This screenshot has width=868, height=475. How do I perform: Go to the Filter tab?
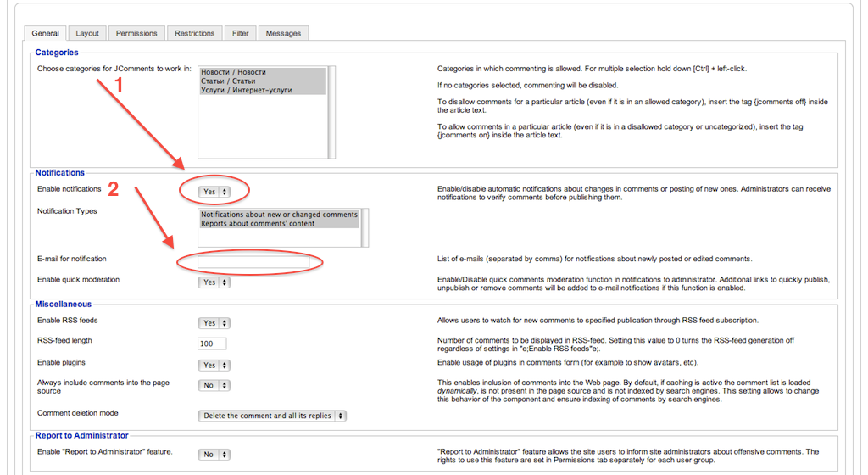coord(241,33)
